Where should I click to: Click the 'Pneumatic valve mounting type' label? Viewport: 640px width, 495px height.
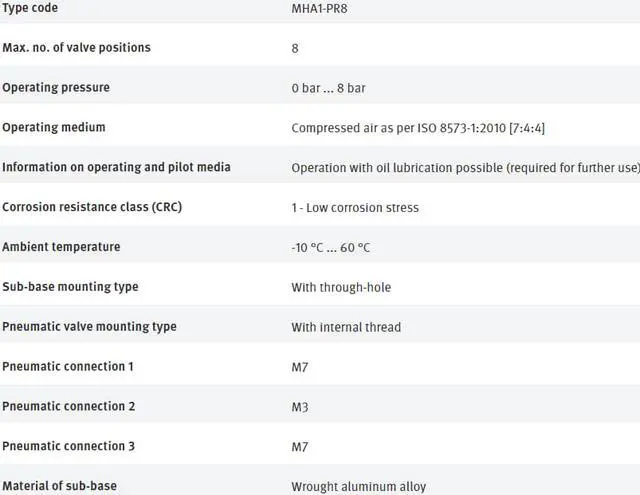click(x=89, y=327)
